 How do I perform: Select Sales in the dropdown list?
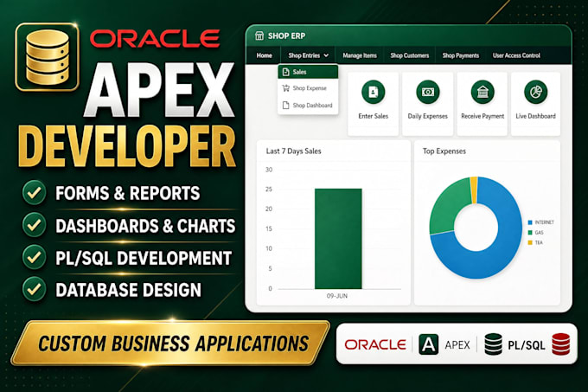308,72
